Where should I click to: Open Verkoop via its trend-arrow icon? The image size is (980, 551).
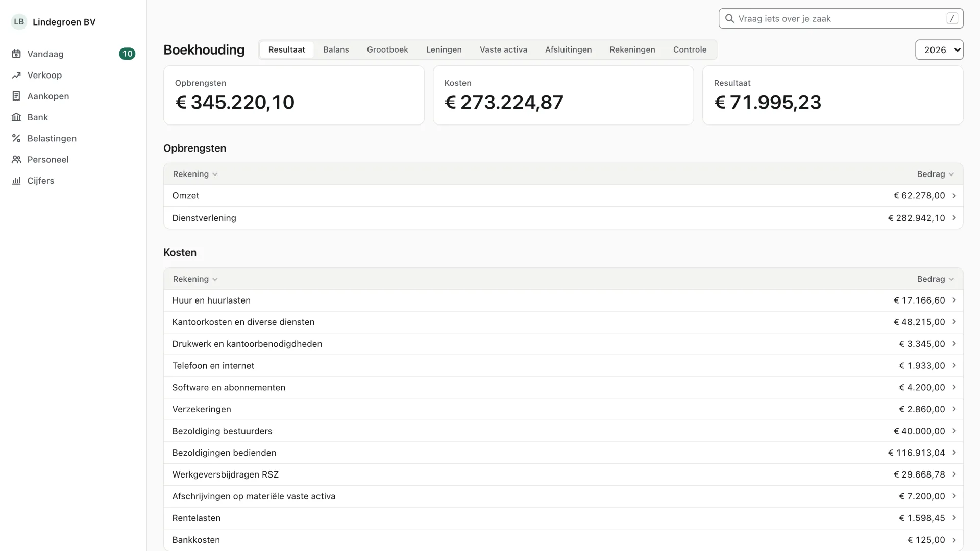(x=16, y=75)
